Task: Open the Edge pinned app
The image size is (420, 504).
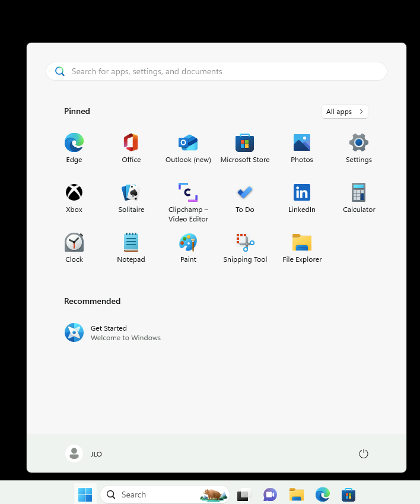Action: [74, 148]
